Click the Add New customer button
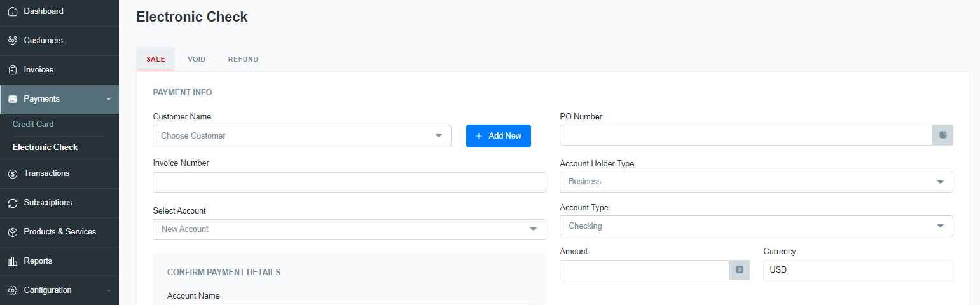The width and height of the screenshot is (980, 305). [499, 136]
